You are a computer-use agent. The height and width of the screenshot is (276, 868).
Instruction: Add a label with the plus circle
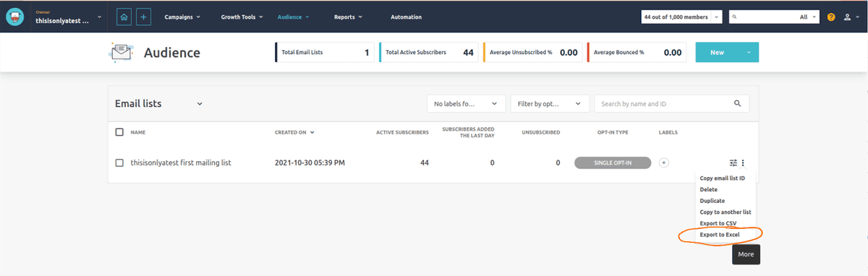tap(664, 163)
